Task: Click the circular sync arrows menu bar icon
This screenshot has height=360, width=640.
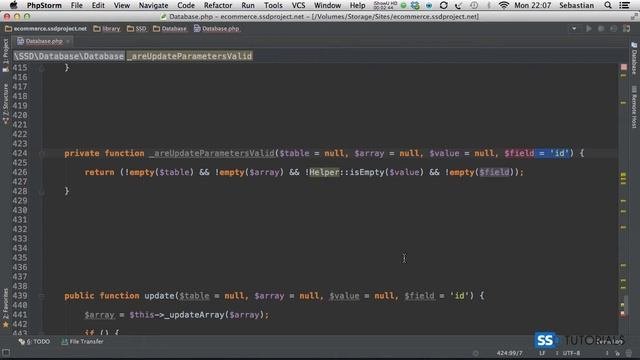Action: (444, 5)
